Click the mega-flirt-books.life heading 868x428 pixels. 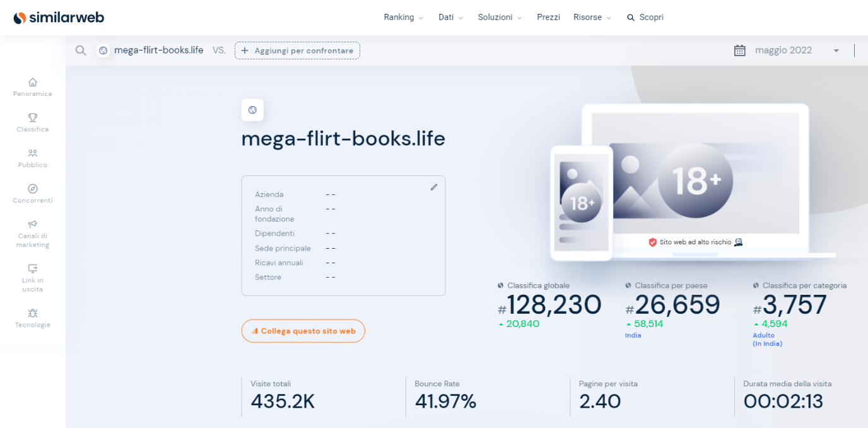point(343,139)
